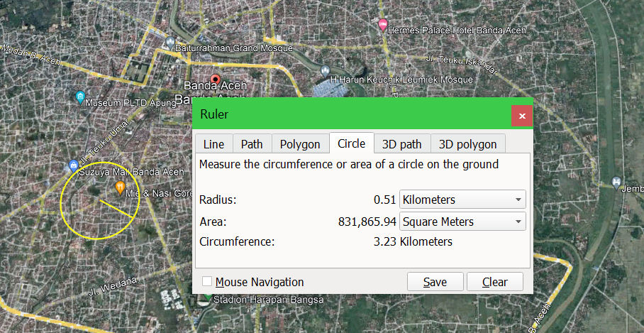Open the Suzuya Mall shopping bag icon

point(74,165)
